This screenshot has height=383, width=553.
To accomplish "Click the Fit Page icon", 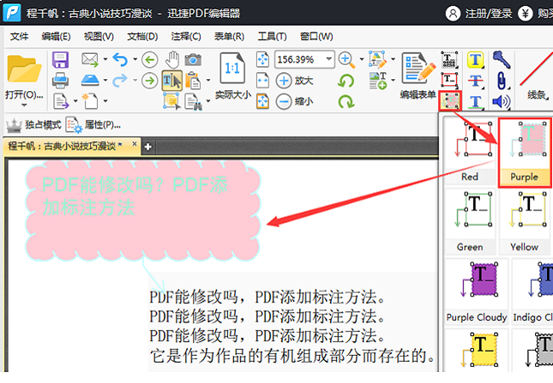I will click(263, 59).
